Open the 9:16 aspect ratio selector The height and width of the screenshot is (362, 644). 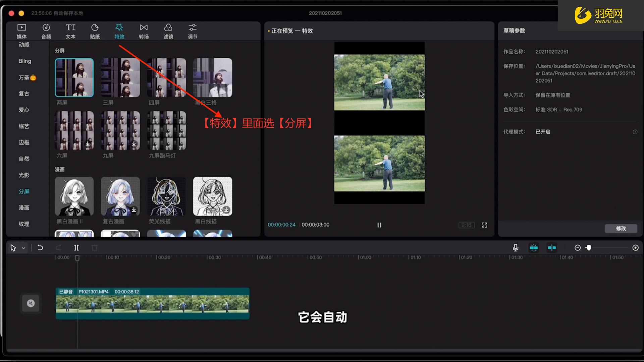[466, 225]
